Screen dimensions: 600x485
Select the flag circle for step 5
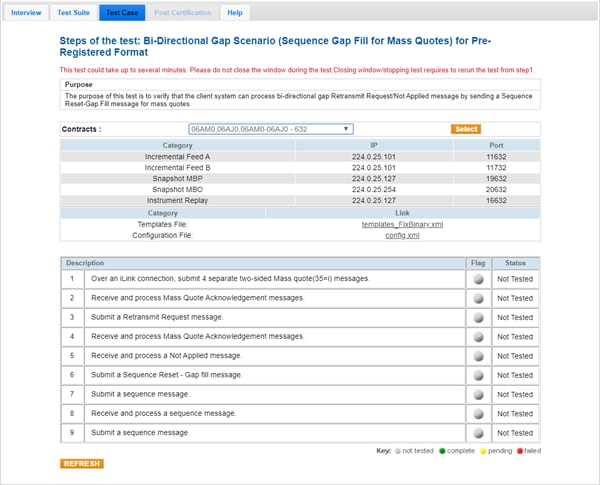(477, 356)
